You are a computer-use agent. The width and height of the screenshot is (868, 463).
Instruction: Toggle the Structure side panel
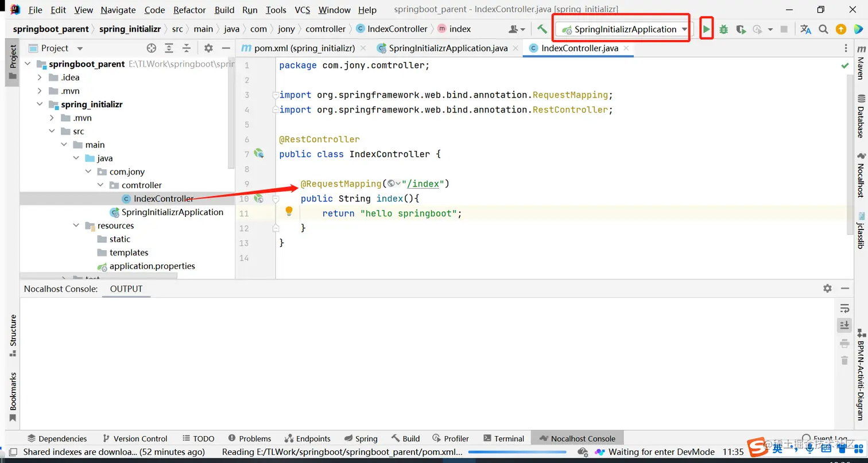tap(13, 336)
